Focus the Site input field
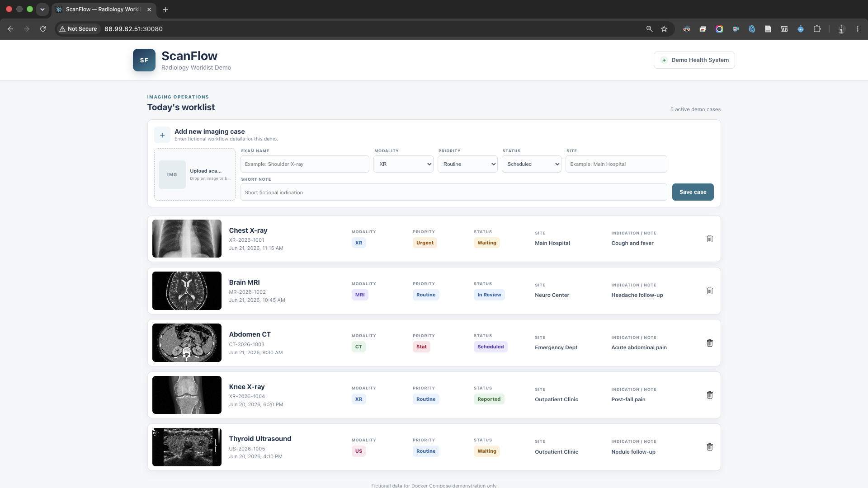The image size is (868, 488). [x=616, y=164]
